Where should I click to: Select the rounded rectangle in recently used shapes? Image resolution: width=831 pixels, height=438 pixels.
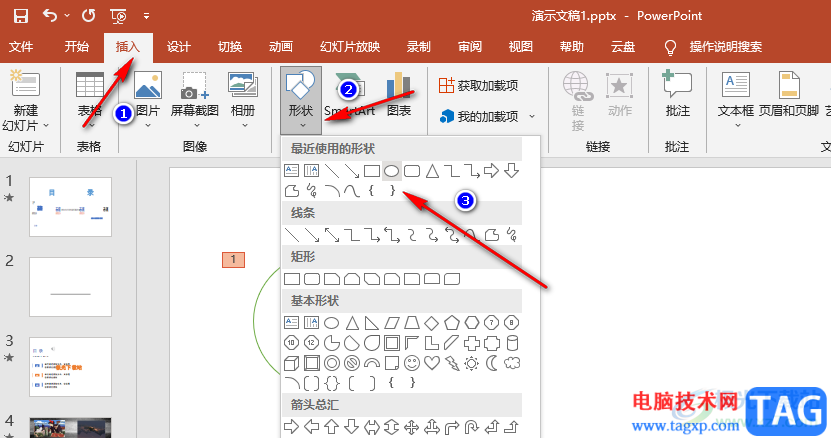(412, 171)
